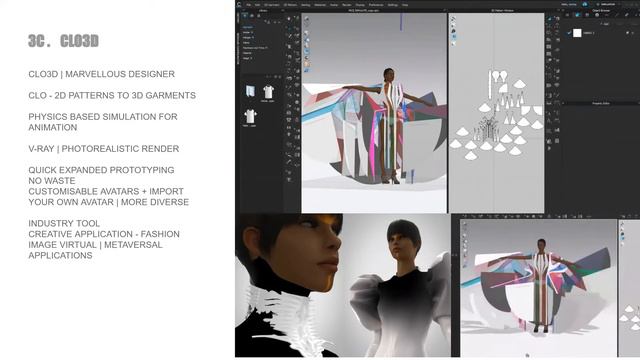Click the CLO logo icon
This screenshot has height=360, width=640.
(x=239, y=4)
